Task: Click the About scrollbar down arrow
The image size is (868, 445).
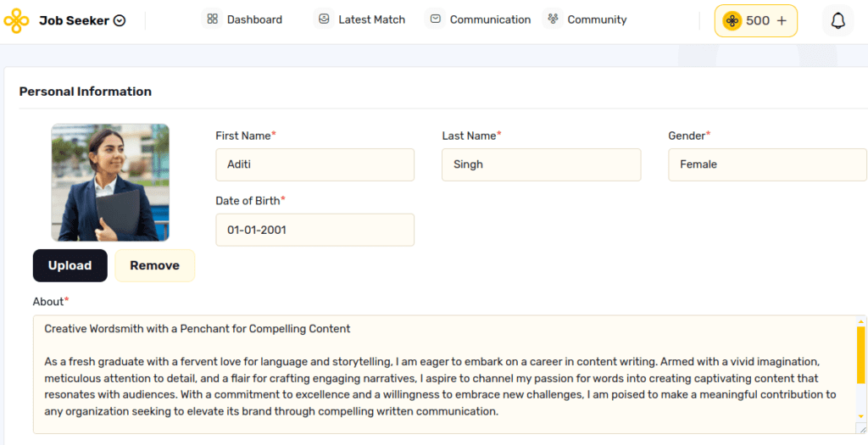Action: click(861, 418)
